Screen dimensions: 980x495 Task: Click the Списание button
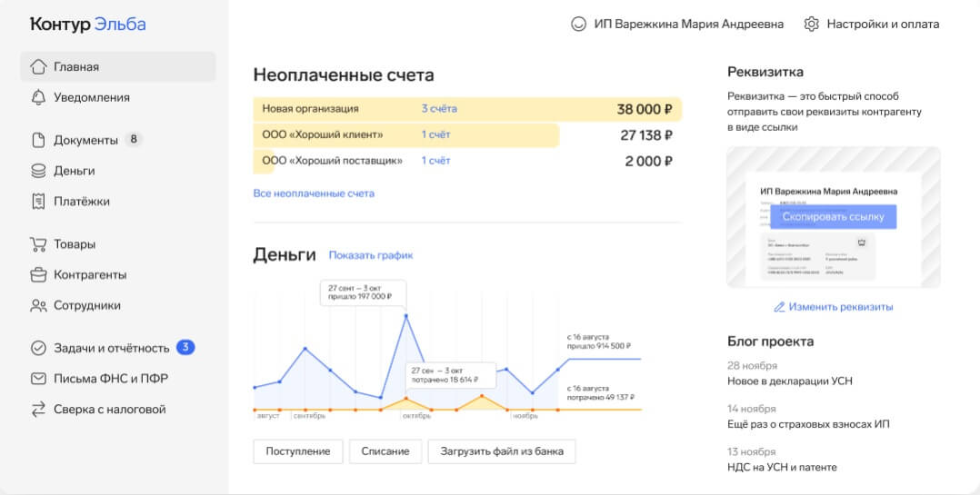[385, 451]
